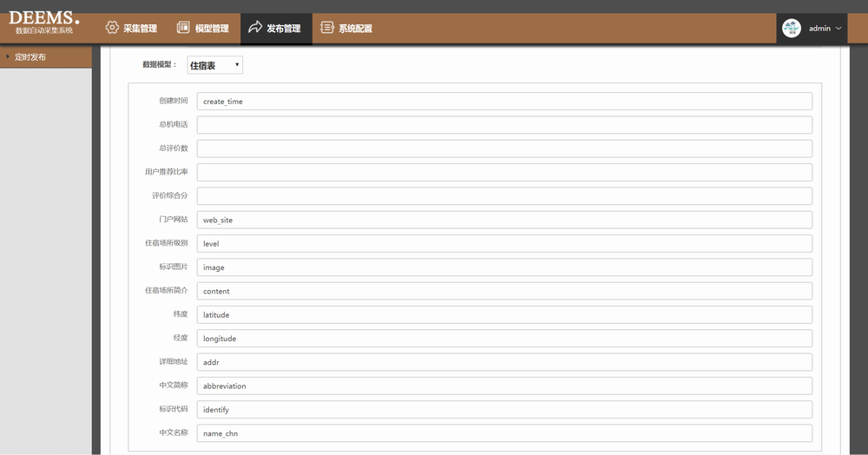Click the gear icon beside 采集管理
The image size is (868, 455).
click(112, 28)
